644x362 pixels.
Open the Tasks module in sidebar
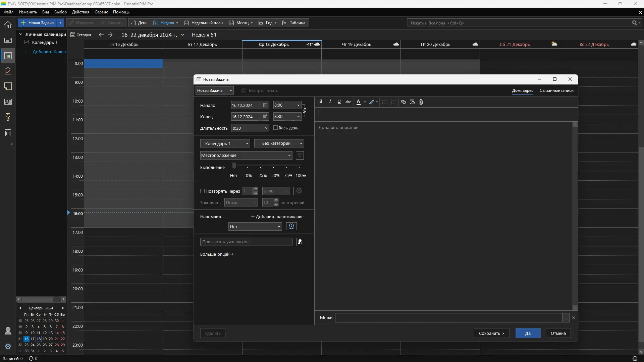click(x=8, y=71)
